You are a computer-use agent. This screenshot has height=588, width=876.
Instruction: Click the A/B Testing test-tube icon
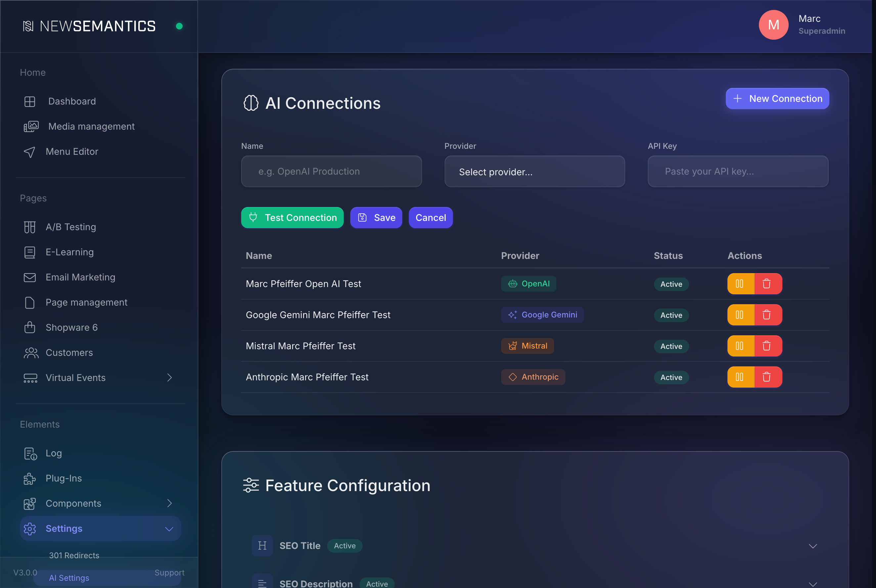(x=30, y=227)
